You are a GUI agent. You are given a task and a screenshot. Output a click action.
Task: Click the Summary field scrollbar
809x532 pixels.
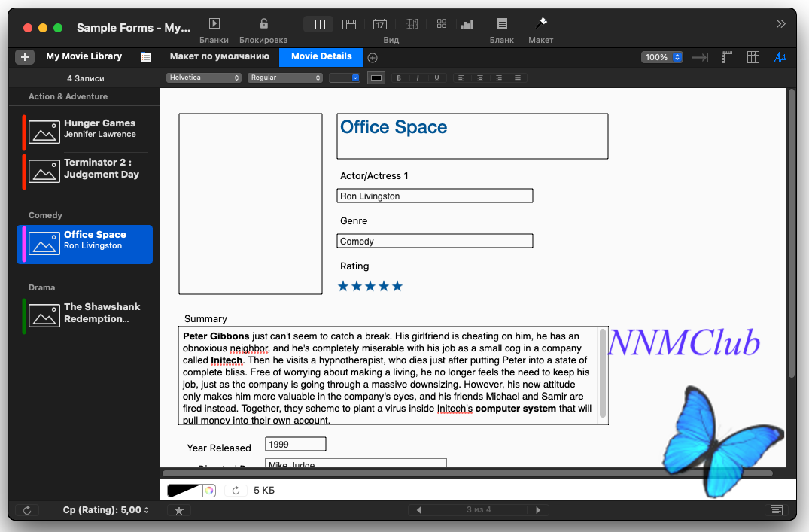603,374
